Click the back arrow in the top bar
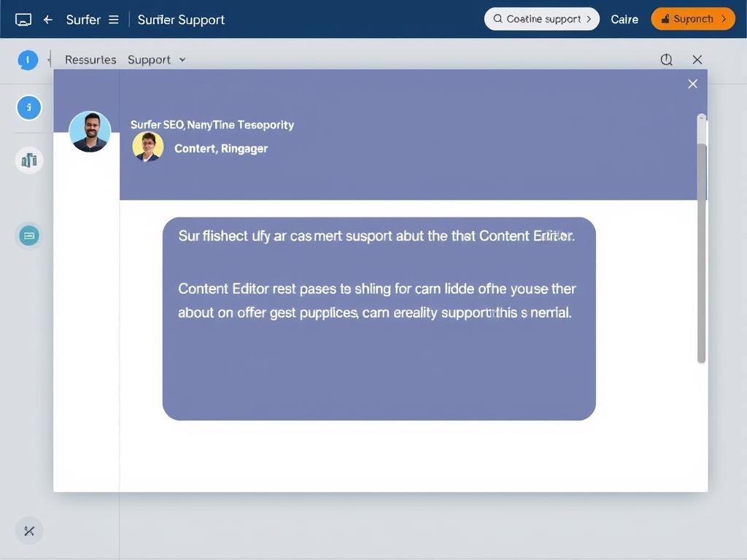Image resolution: width=747 pixels, height=560 pixels. [47, 20]
